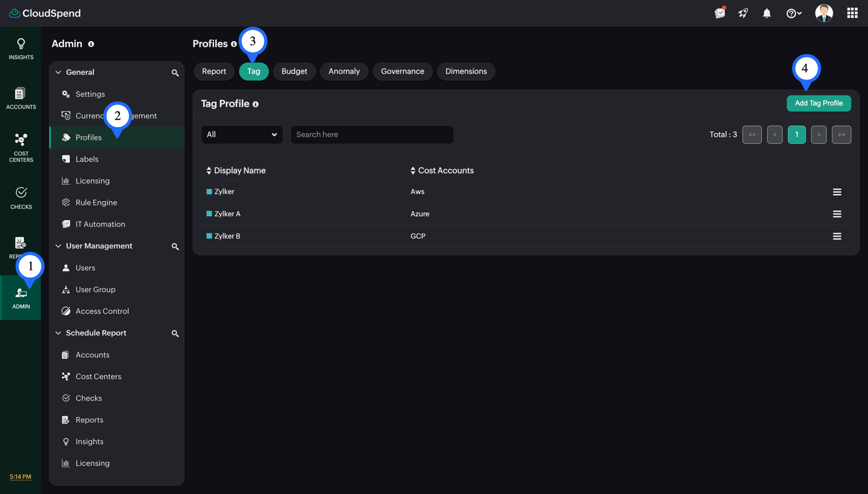Switch to the Governance tab
The image size is (868, 494).
point(403,71)
